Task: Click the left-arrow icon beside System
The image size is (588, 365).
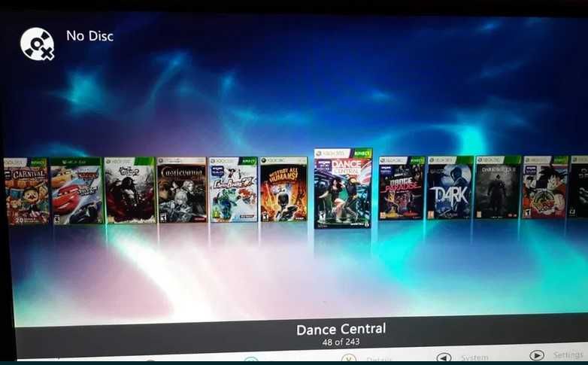Action: coord(444,357)
